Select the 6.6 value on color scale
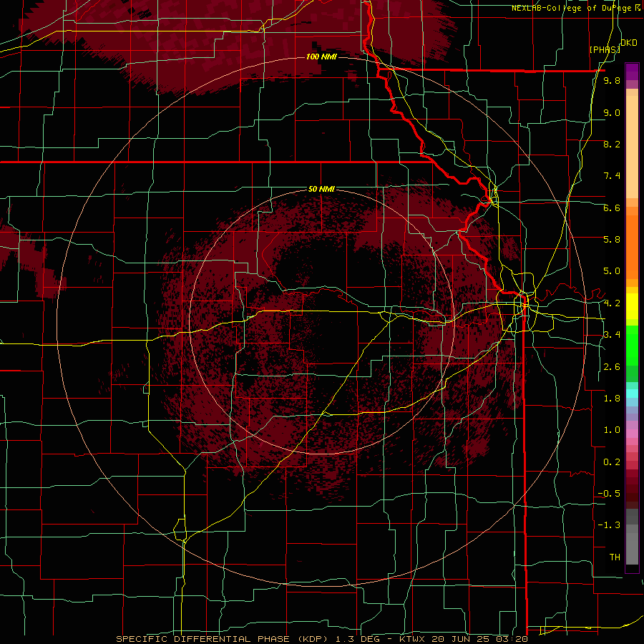The height and width of the screenshot is (644, 644). click(612, 208)
